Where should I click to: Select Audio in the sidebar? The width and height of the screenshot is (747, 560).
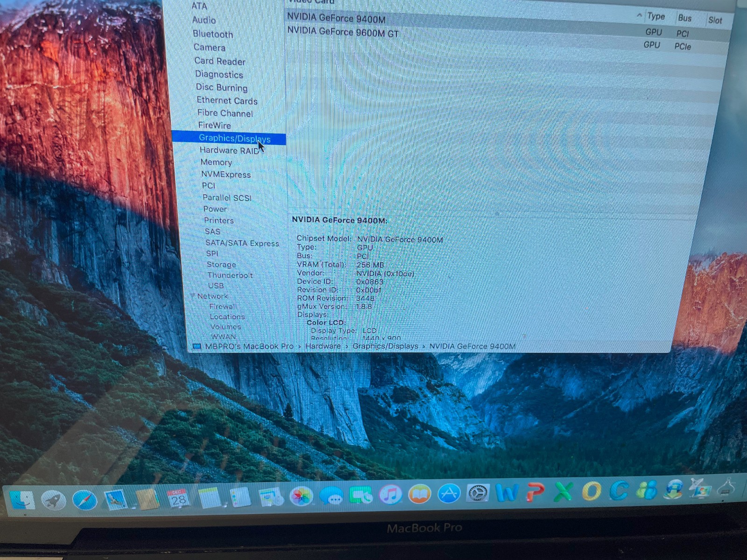pyautogui.click(x=204, y=20)
